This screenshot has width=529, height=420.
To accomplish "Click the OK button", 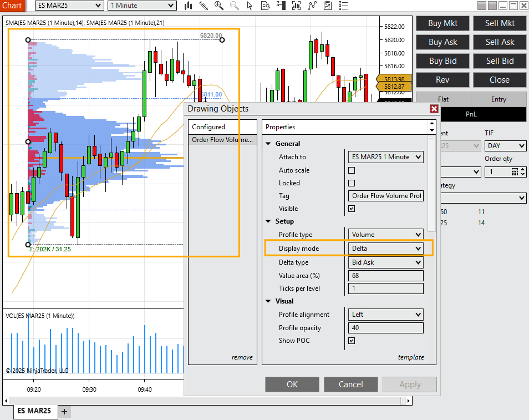I will click(292, 384).
